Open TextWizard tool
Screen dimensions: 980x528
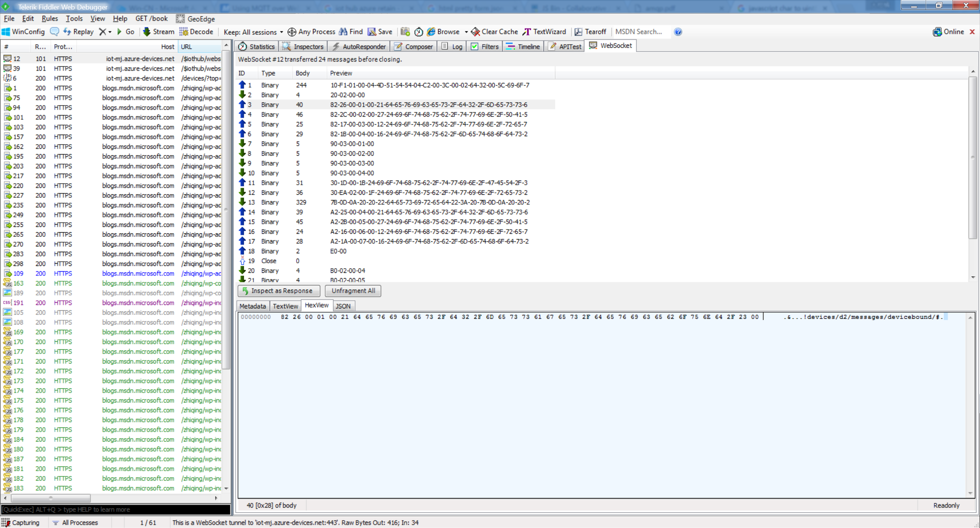coord(545,32)
